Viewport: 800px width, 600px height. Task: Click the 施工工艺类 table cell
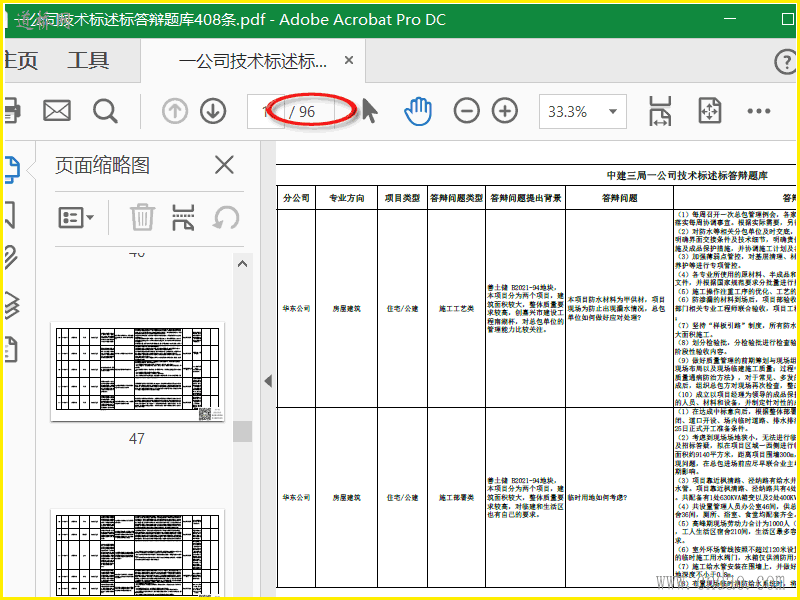coord(457,309)
